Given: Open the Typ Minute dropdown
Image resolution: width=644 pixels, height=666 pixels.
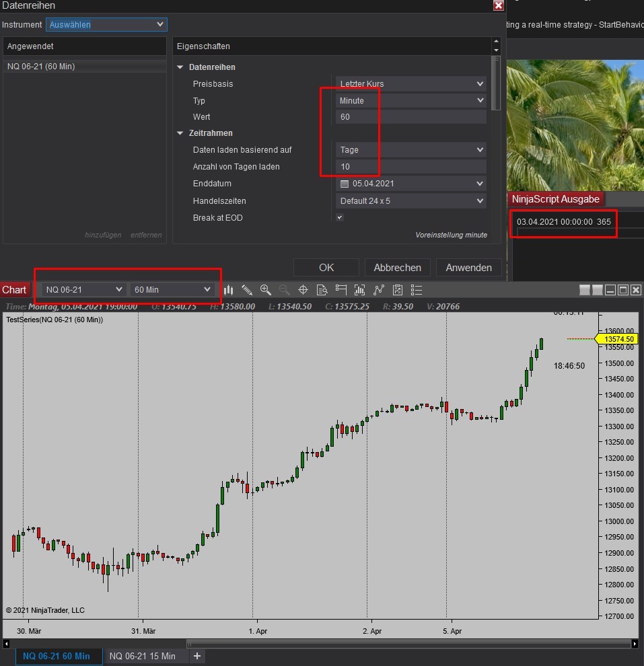Looking at the screenshot, I should tap(410, 101).
